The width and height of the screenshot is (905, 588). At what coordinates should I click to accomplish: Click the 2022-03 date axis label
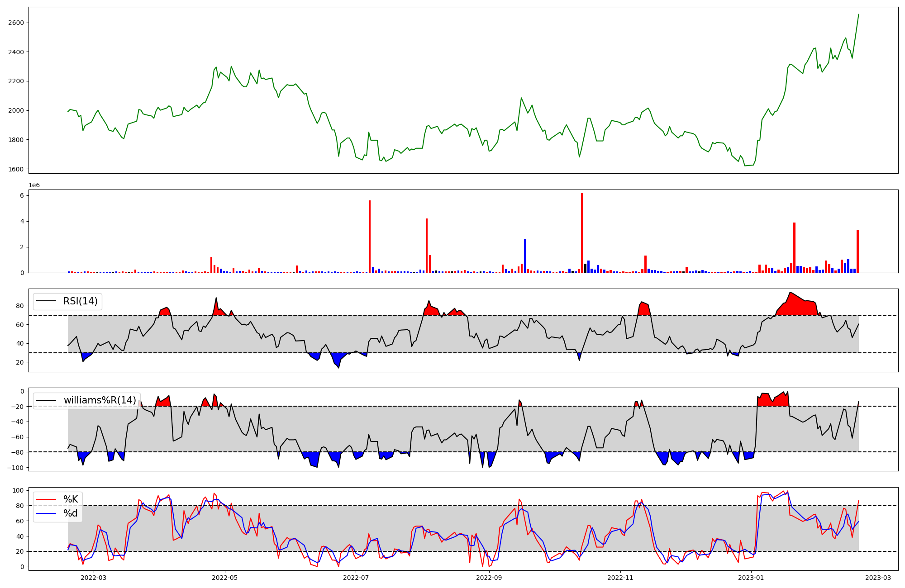(93, 578)
